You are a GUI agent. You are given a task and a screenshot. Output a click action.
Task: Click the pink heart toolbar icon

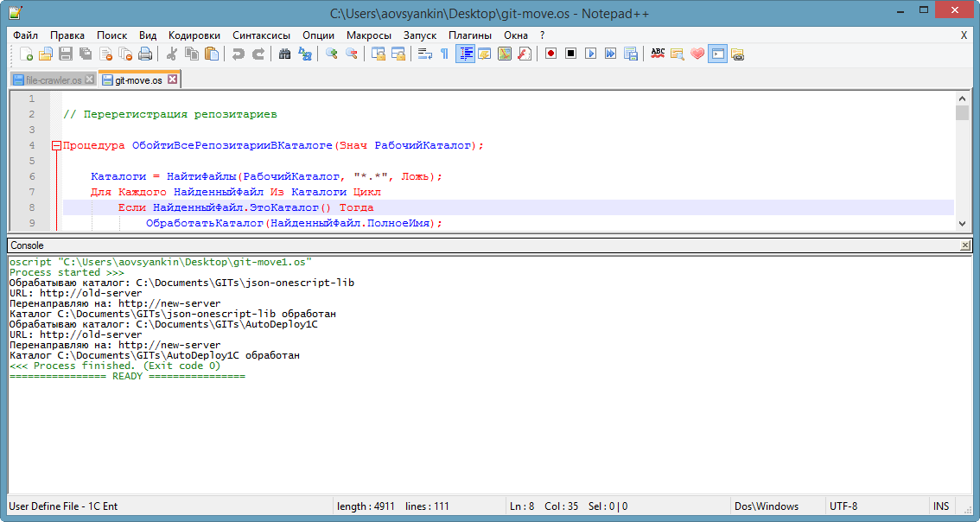tap(697, 54)
